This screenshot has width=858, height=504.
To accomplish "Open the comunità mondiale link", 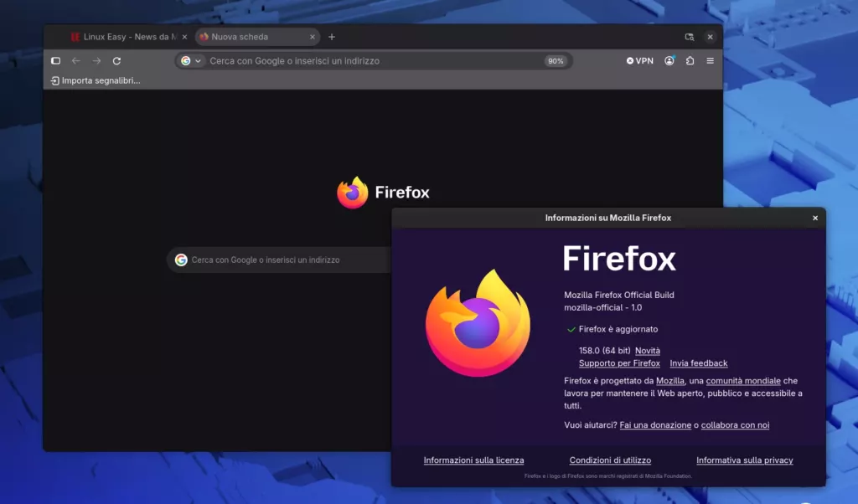I will point(743,380).
